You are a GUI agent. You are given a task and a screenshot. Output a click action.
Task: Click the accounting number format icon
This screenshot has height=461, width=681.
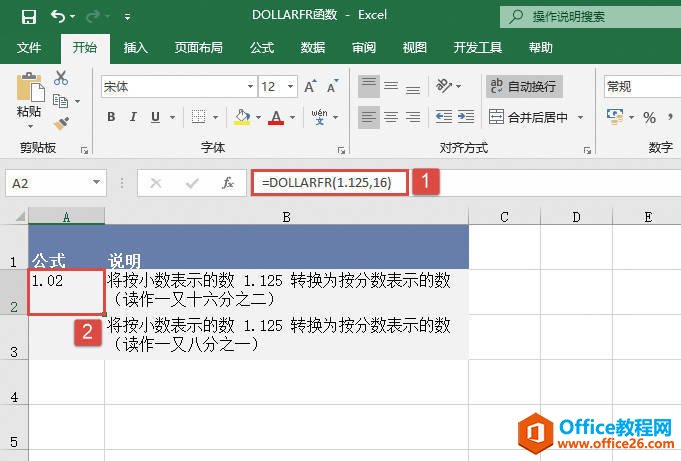(615, 116)
